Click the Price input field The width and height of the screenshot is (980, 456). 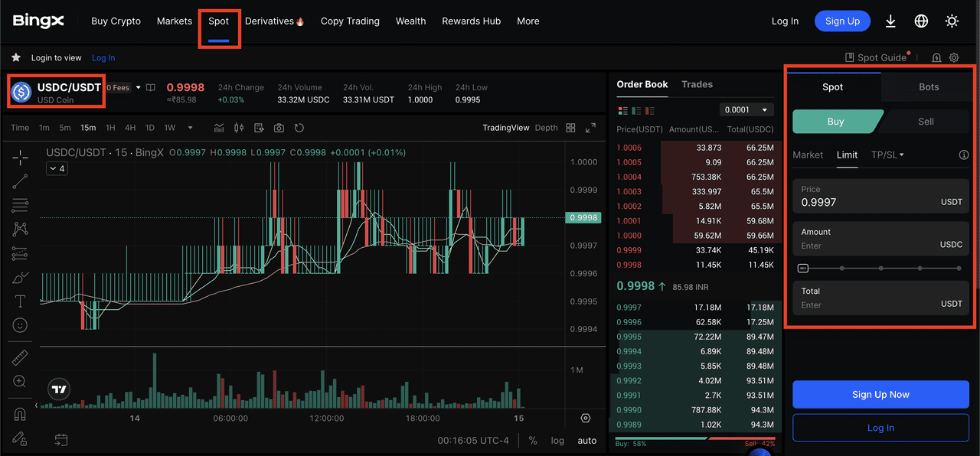click(x=880, y=196)
